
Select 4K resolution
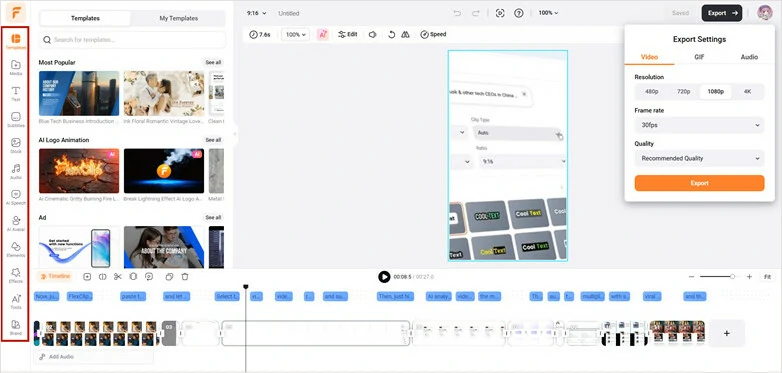747,92
